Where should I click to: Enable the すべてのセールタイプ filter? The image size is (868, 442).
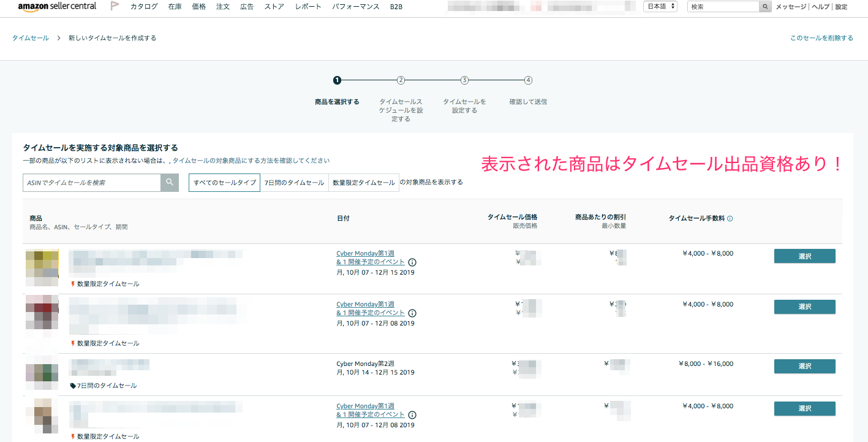pos(224,182)
